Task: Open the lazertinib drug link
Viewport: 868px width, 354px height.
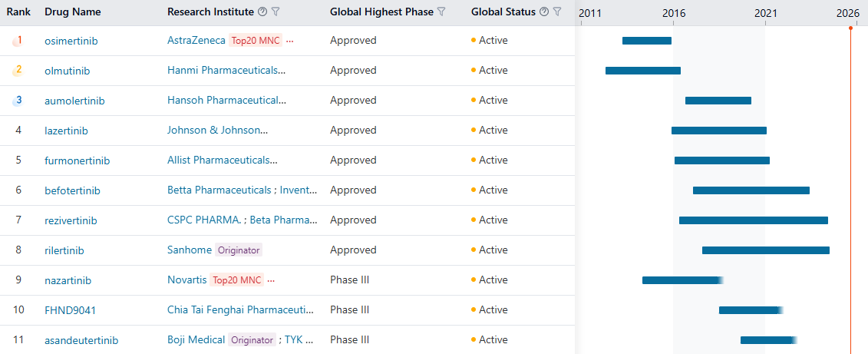Action: [66, 131]
